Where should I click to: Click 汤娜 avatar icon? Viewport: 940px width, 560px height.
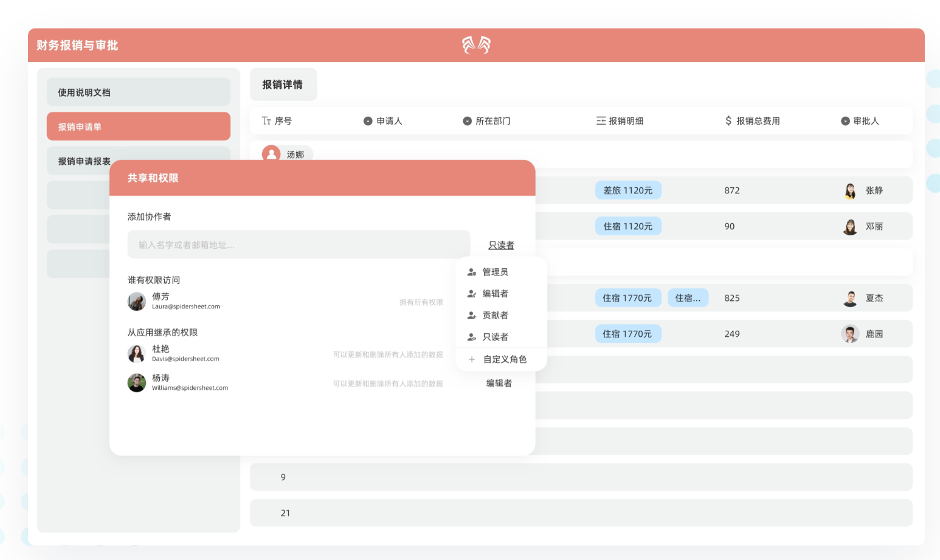click(x=271, y=154)
